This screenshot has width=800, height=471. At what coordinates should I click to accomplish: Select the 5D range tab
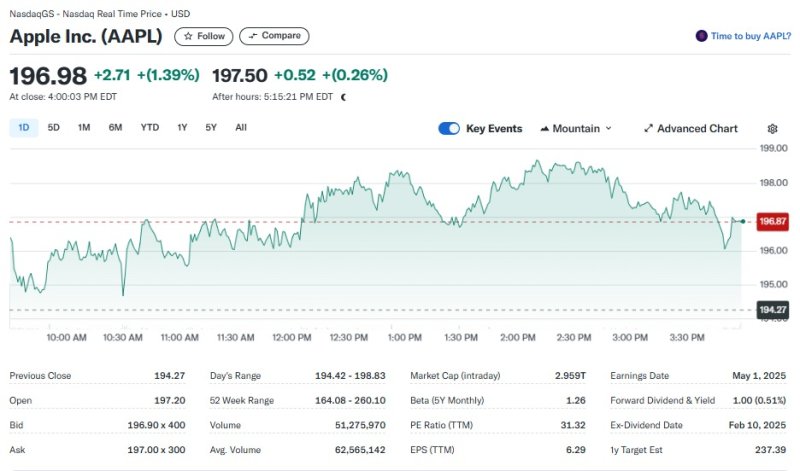54,128
